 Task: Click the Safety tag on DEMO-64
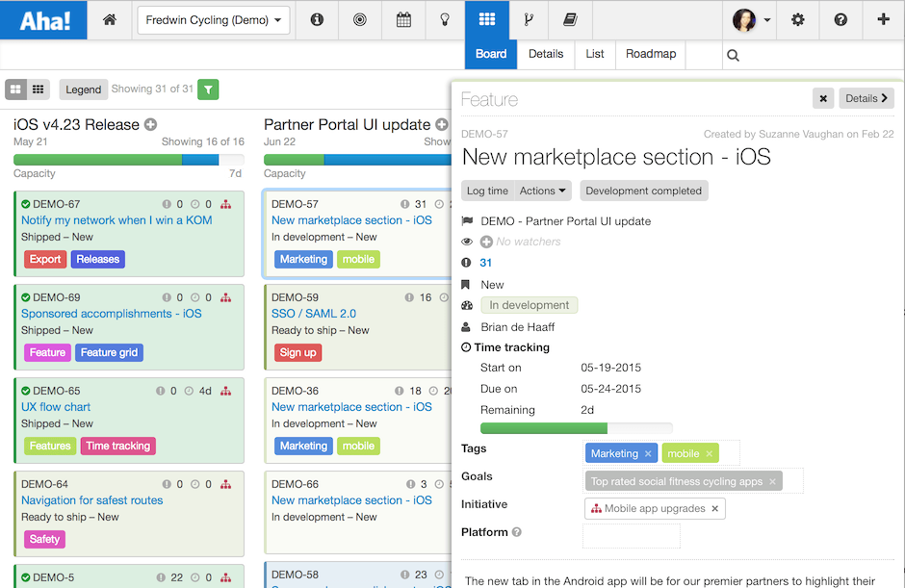click(x=44, y=540)
